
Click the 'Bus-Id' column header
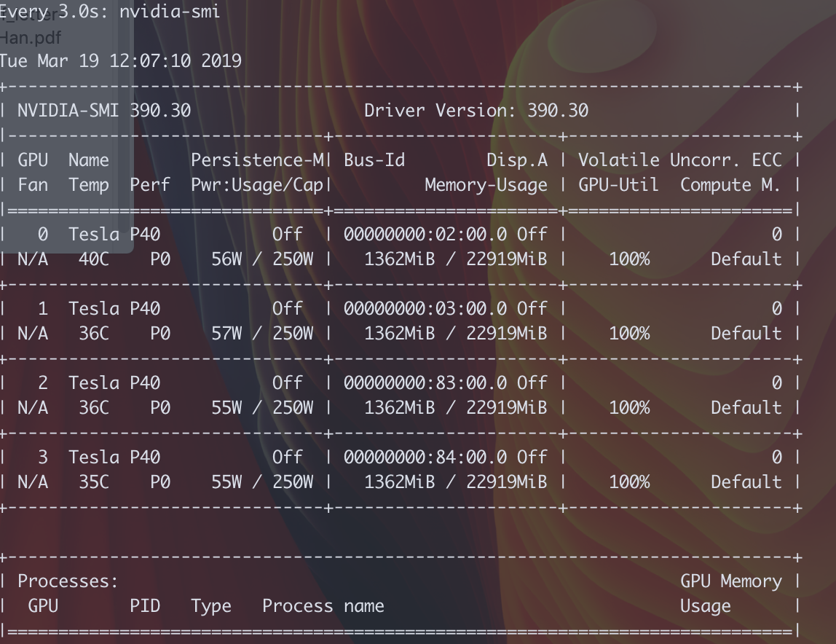[x=374, y=160]
